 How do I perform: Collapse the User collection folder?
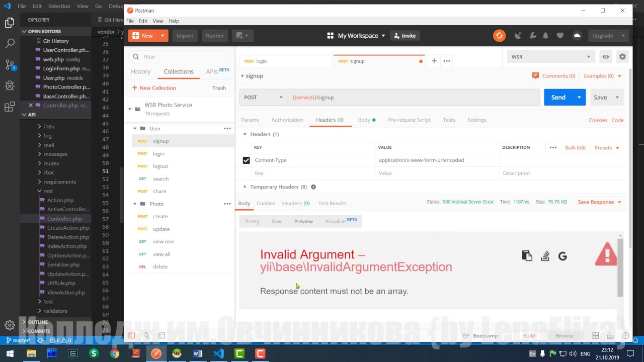tap(135, 129)
